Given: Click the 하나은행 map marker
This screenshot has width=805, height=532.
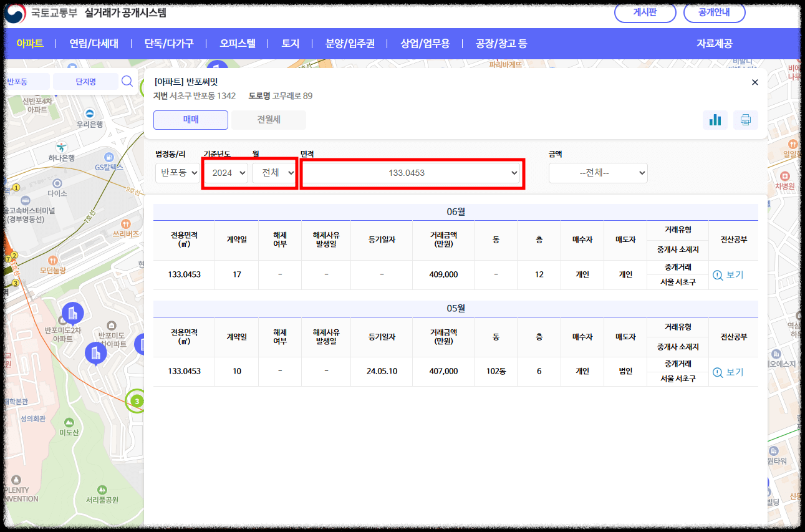Looking at the screenshot, I should tap(61, 147).
